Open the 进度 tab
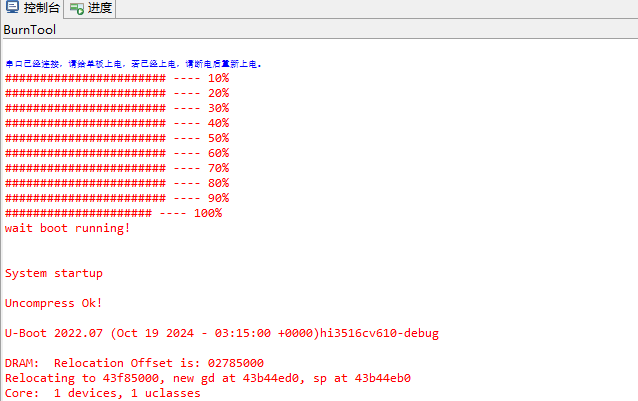This screenshot has height=401, width=638. point(99,9)
